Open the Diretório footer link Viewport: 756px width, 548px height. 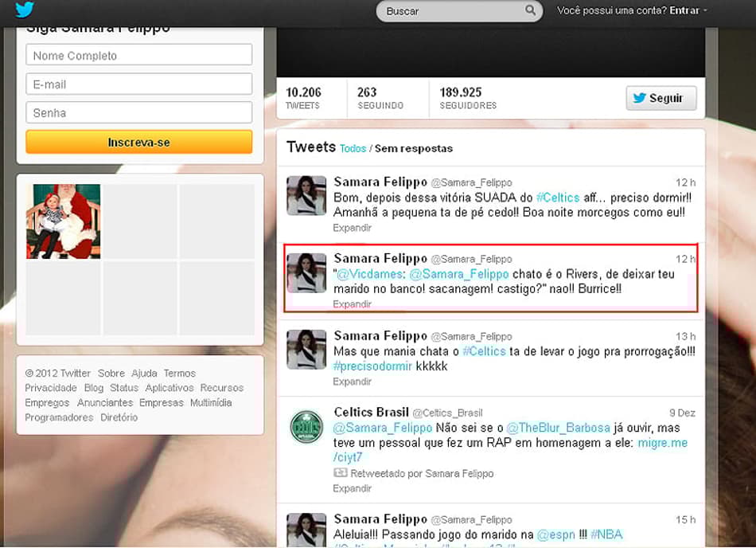click(119, 417)
